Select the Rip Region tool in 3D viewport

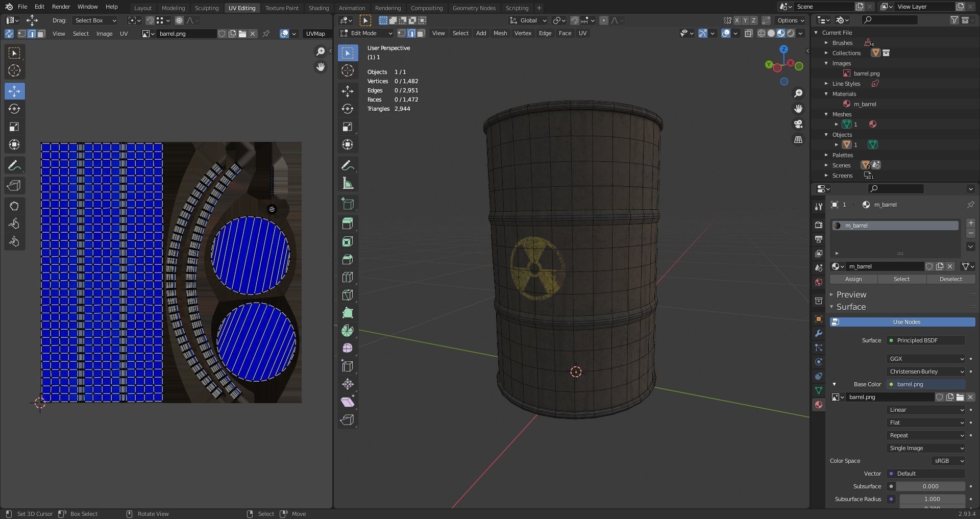[348, 420]
